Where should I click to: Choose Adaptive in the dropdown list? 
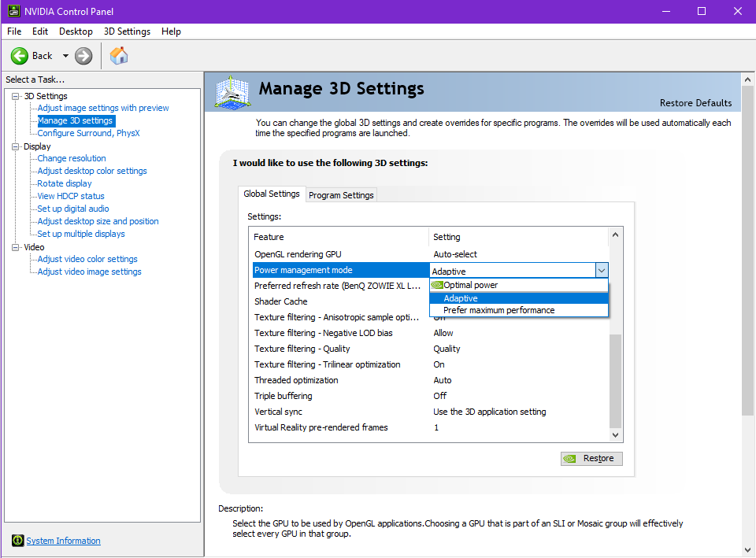519,298
